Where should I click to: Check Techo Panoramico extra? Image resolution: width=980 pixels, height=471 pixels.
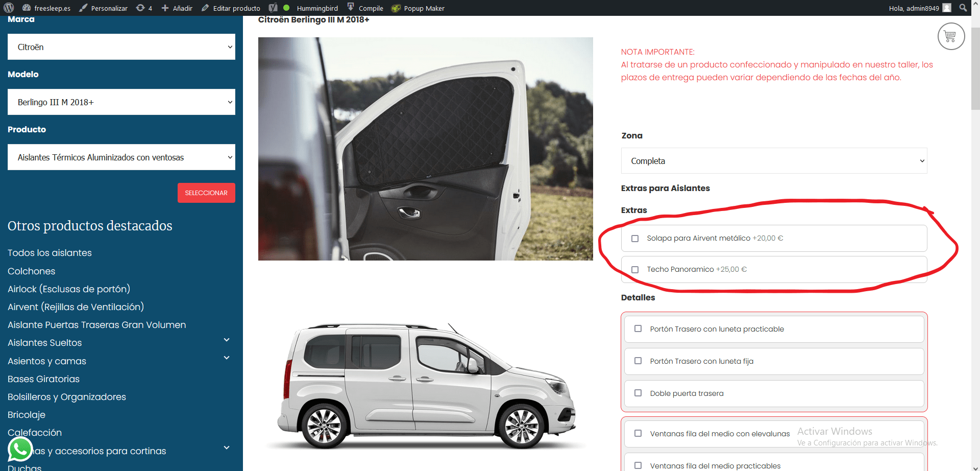635,270
